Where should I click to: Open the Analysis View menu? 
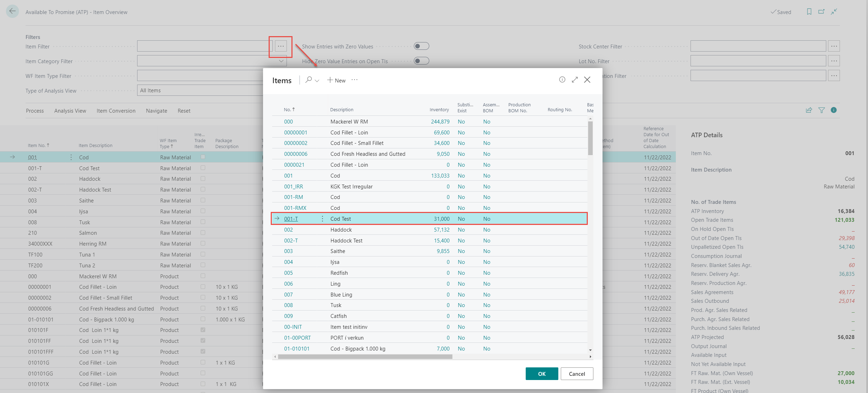pyautogui.click(x=70, y=111)
